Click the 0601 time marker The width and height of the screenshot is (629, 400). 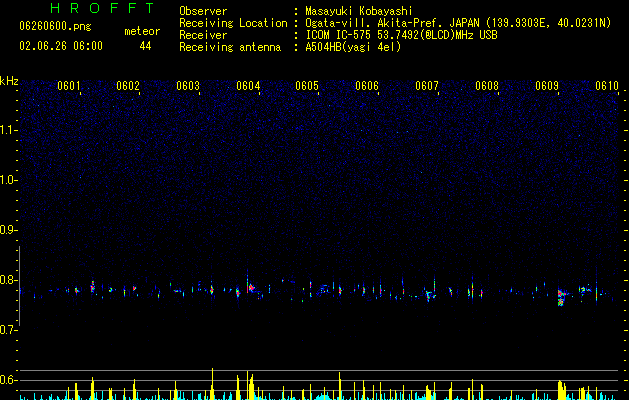[x=69, y=86]
